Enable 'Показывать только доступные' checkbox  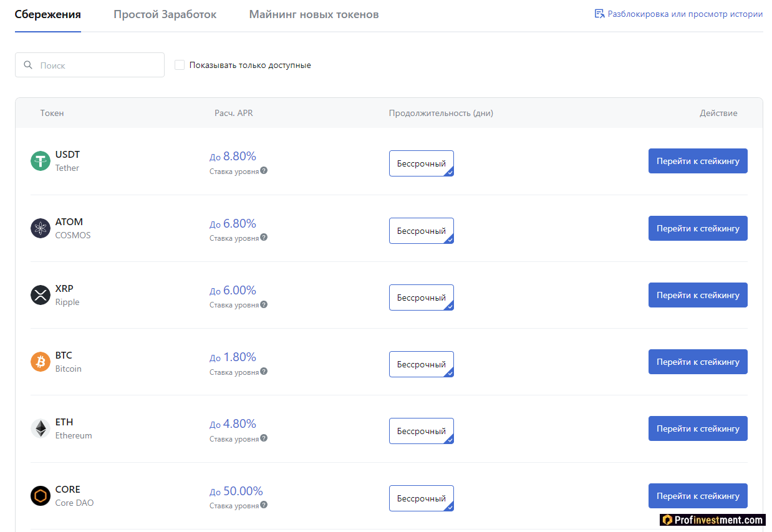click(180, 65)
